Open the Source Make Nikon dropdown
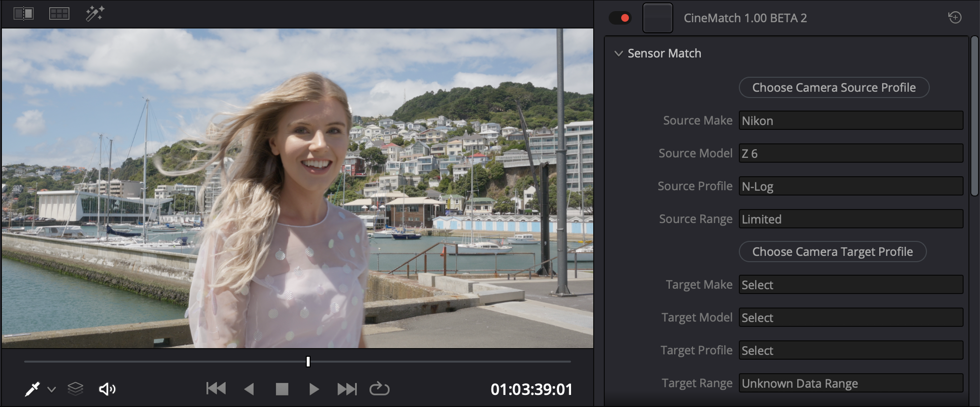 (x=851, y=121)
